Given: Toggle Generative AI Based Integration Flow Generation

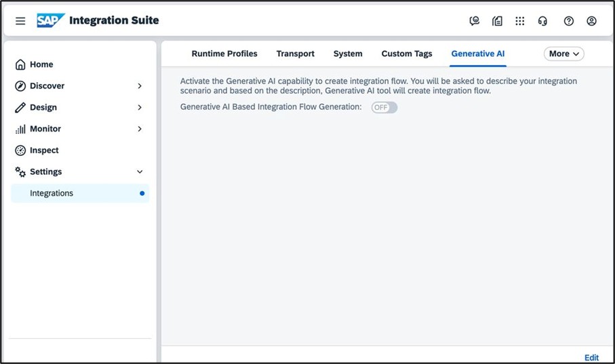Looking at the screenshot, I should click(x=384, y=107).
